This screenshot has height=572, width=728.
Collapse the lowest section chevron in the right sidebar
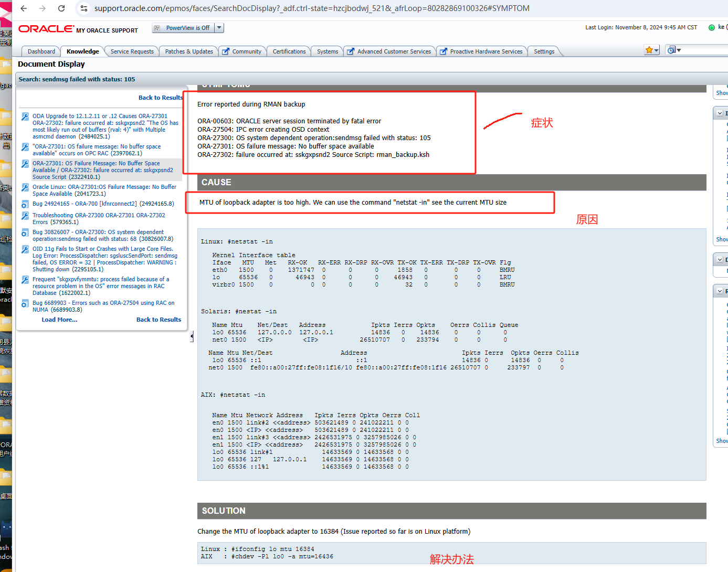point(720,291)
